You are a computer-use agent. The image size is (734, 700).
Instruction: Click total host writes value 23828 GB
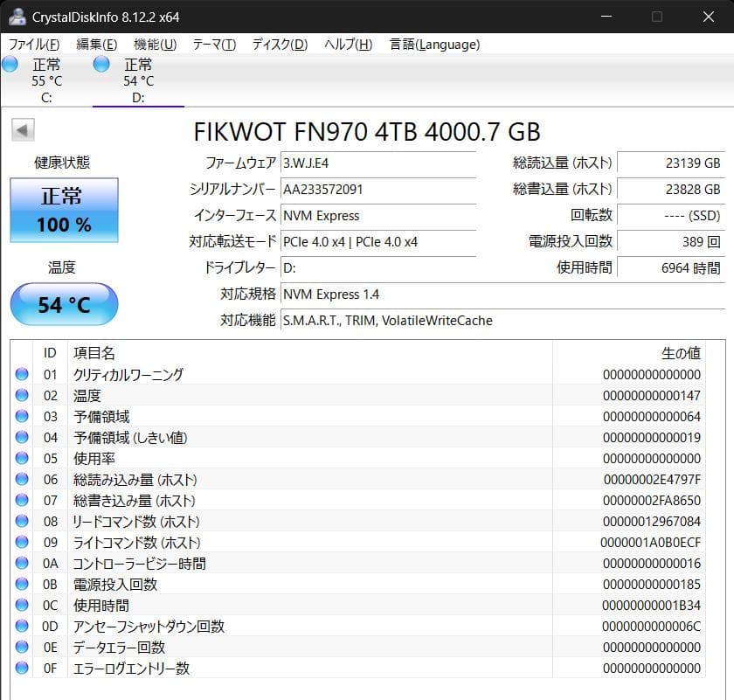(x=671, y=190)
